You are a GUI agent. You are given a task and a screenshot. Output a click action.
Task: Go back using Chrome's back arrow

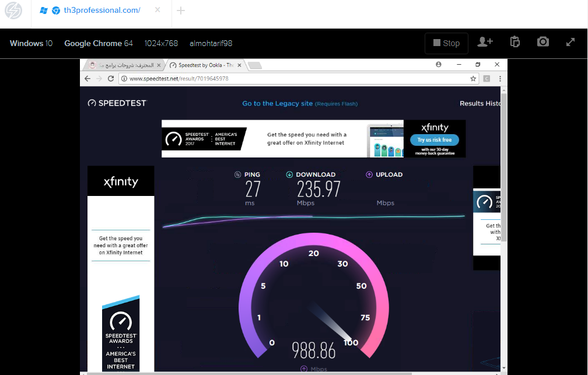(87, 78)
